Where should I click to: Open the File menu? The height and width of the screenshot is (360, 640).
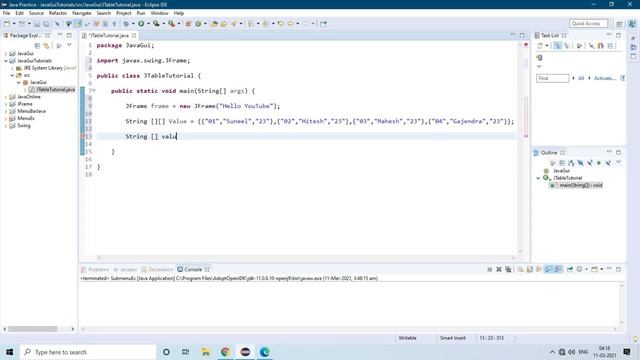[7, 13]
